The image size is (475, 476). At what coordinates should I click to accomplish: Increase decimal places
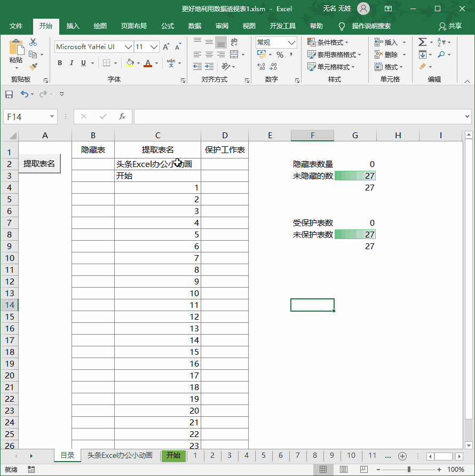pyautogui.click(x=261, y=67)
